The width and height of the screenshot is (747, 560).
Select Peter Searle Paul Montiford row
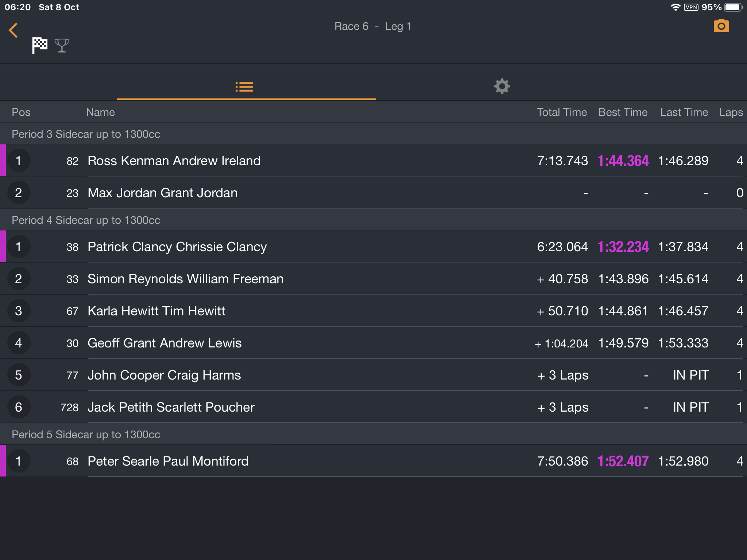point(373,461)
